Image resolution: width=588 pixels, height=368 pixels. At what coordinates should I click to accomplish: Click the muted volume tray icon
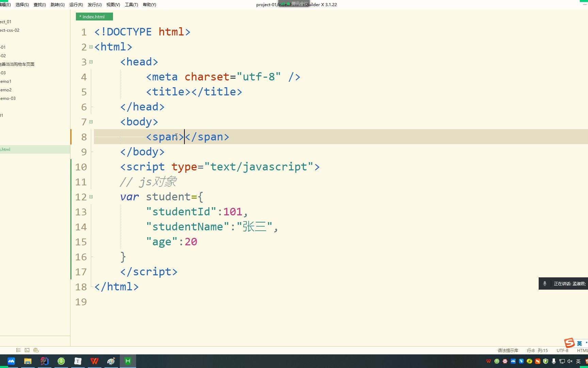[570, 361]
